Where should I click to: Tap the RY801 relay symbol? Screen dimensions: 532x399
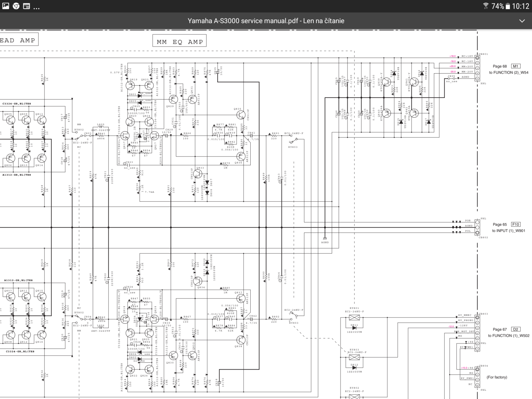pos(354,318)
